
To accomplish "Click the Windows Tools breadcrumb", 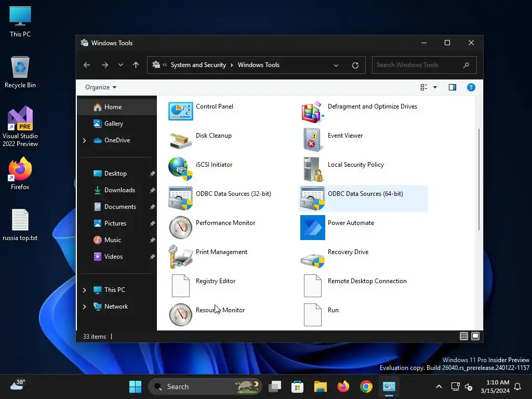I will [259, 65].
